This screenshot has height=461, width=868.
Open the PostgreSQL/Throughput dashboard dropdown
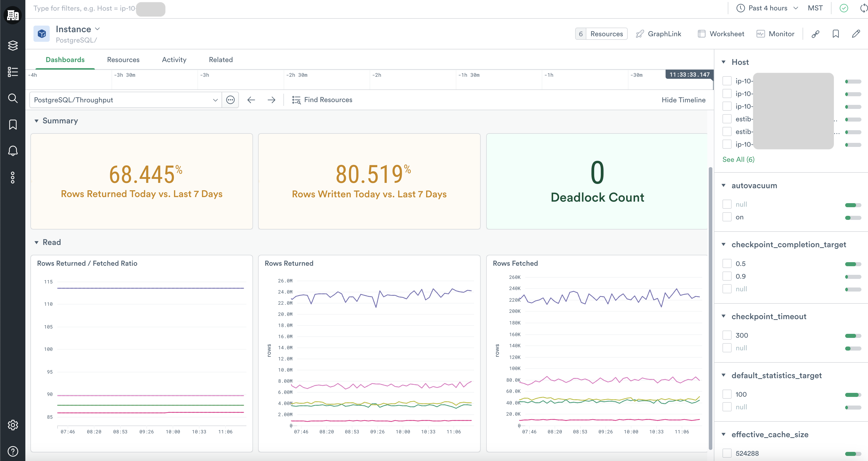pos(125,100)
